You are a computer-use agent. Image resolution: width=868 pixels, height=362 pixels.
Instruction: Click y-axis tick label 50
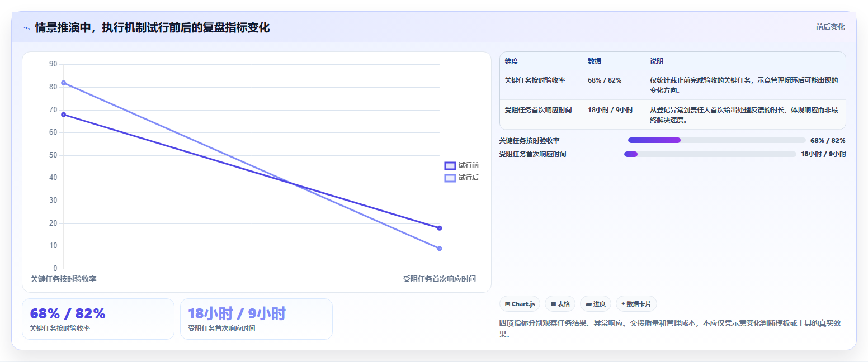click(x=53, y=155)
